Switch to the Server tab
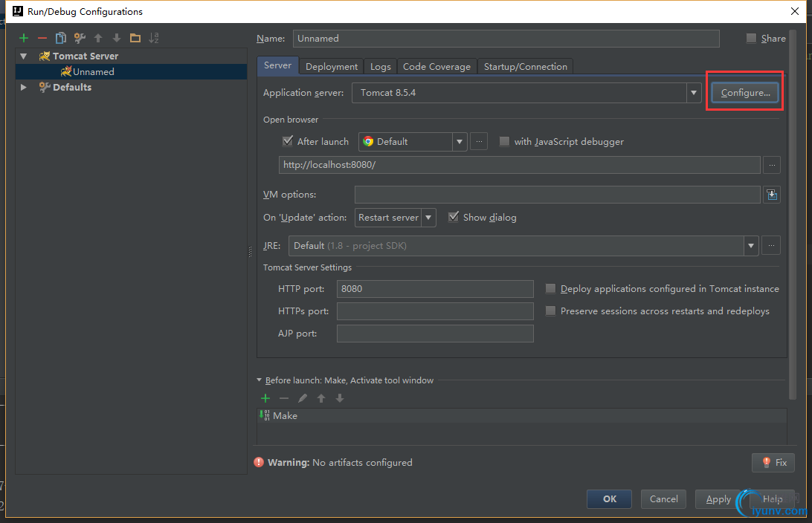 [277, 65]
